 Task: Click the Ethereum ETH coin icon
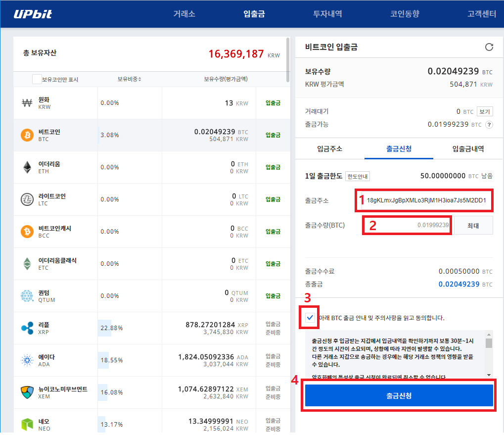[27, 167]
